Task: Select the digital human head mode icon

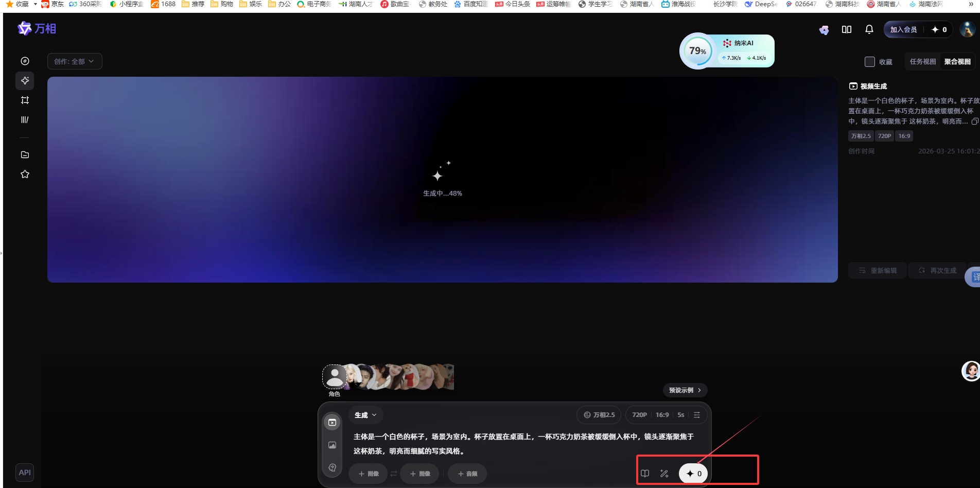Action: (x=332, y=467)
